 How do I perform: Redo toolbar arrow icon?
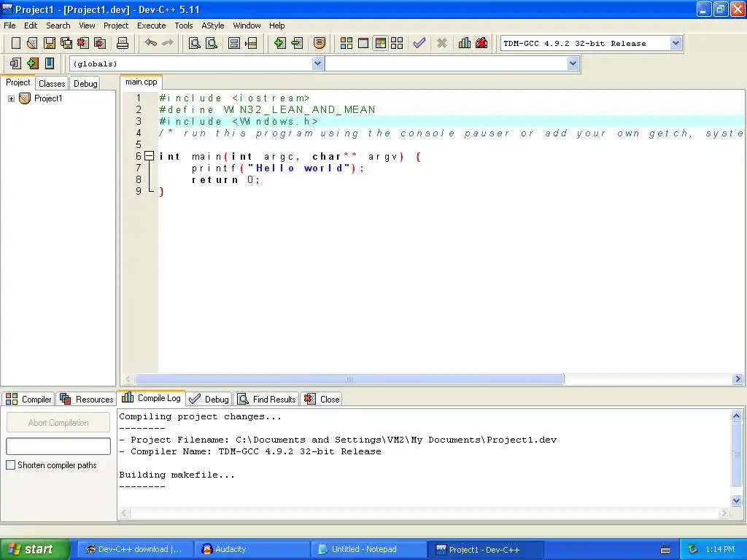pos(168,43)
